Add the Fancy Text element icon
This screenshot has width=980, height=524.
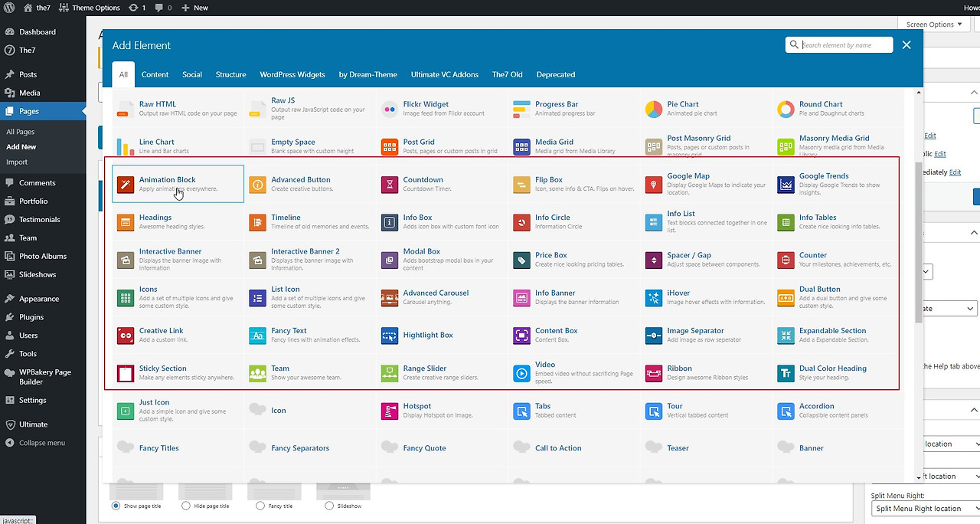[x=257, y=336]
